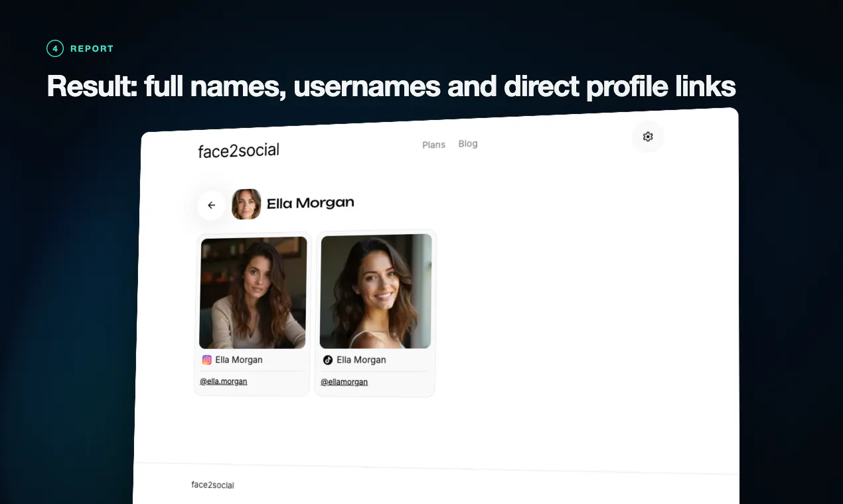Click the Instagram icon beside Ella Morgan
The width and height of the screenshot is (843, 504).
coord(207,360)
